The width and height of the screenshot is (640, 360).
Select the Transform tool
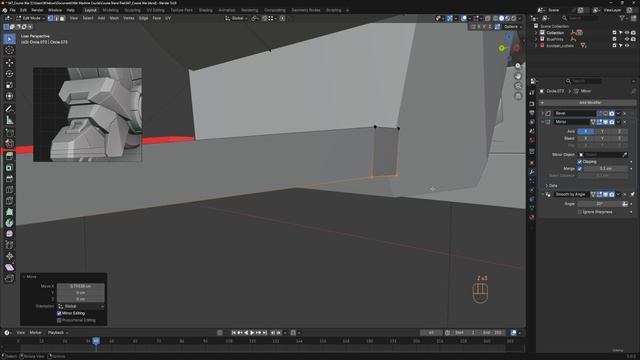point(9,96)
